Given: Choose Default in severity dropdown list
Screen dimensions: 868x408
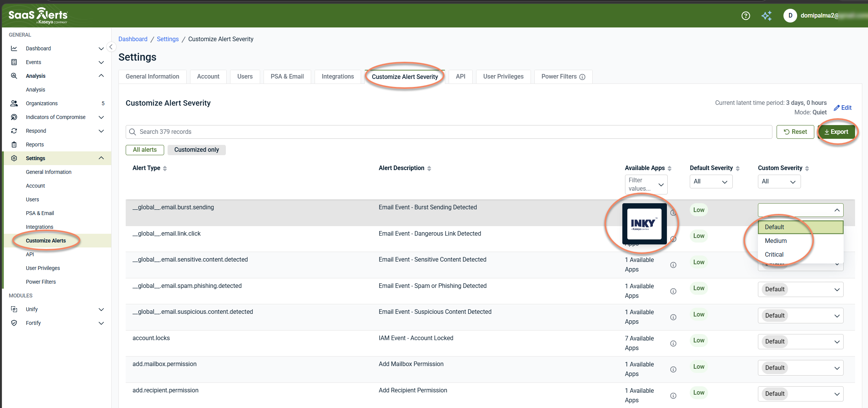Looking at the screenshot, I should coord(801,227).
